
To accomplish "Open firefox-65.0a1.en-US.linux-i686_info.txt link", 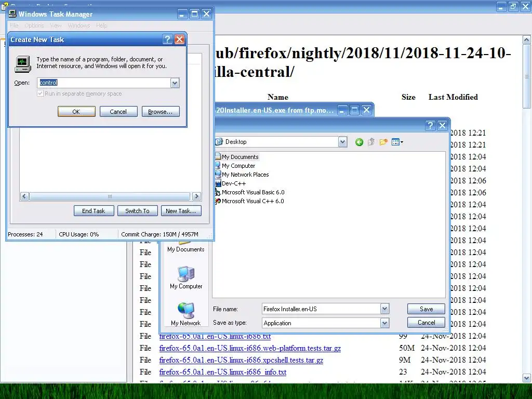I will pyautogui.click(x=223, y=372).
